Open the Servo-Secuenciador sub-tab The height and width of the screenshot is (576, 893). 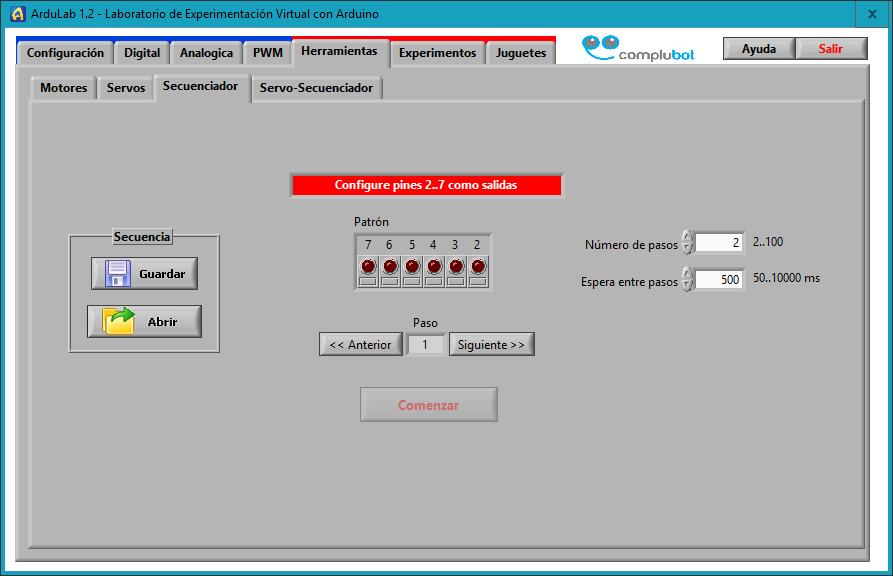pos(316,88)
